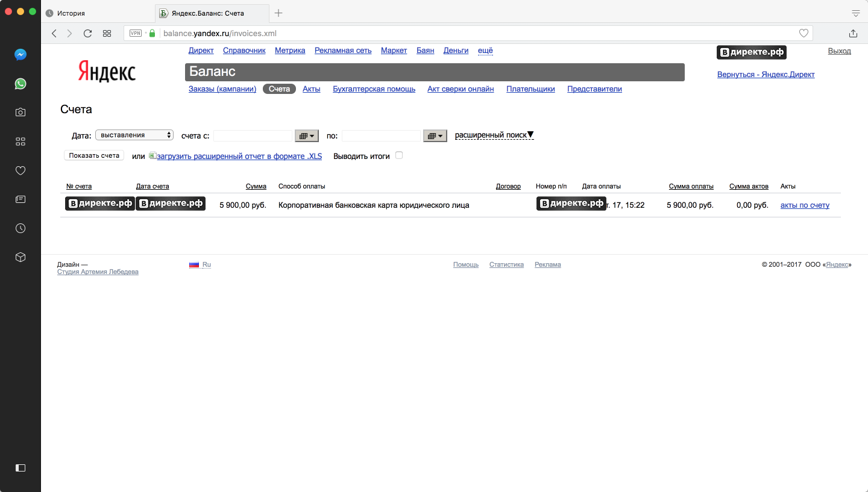This screenshot has height=492, width=868.
Task: Open Speed Dial from the toolbar grid icon
Action: [107, 34]
